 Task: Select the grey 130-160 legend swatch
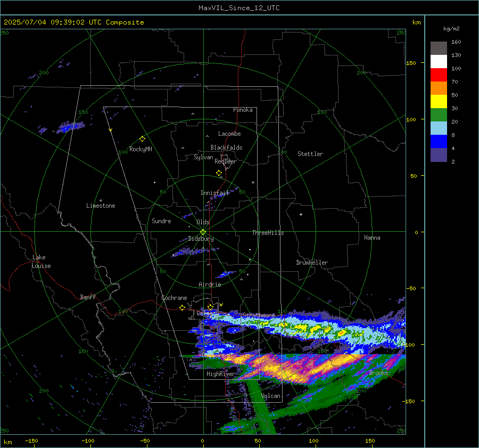[x=439, y=48]
